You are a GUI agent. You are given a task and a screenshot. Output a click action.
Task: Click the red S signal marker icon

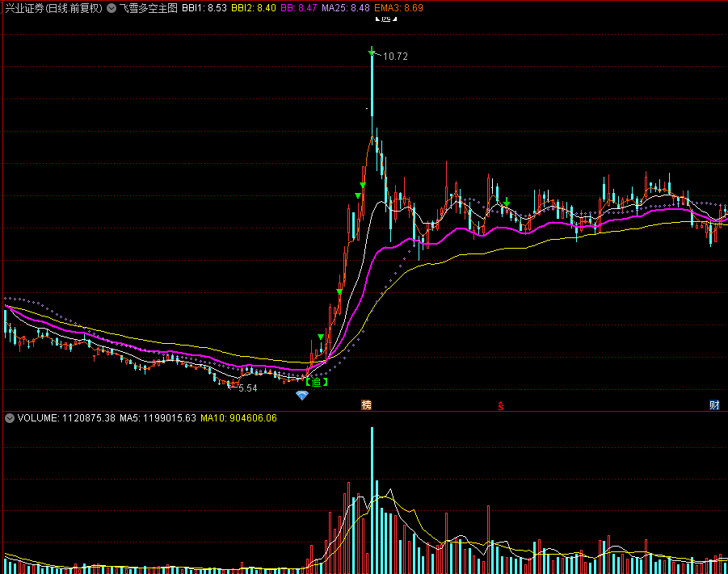point(500,406)
